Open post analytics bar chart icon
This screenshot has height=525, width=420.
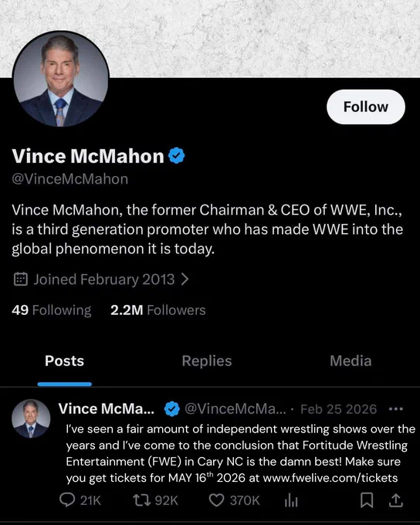291,500
